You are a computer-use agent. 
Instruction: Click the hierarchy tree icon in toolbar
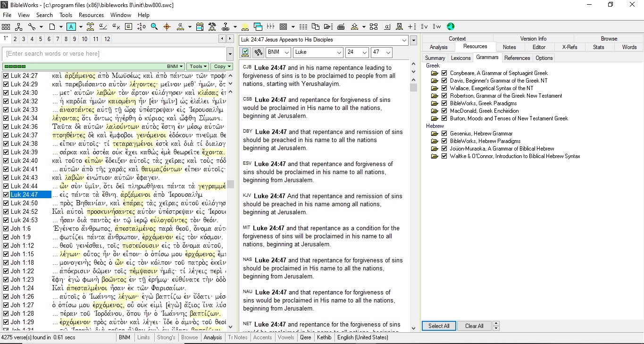point(18,26)
